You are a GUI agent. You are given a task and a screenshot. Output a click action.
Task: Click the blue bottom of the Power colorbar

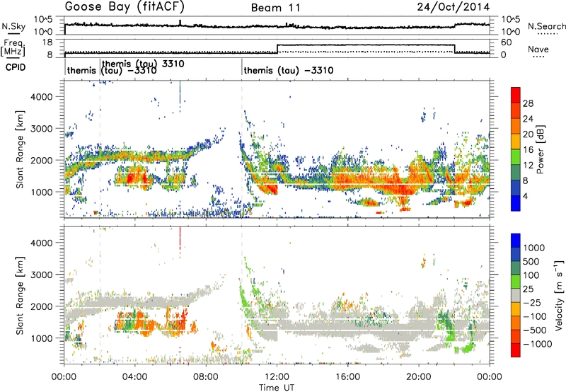(516, 203)
